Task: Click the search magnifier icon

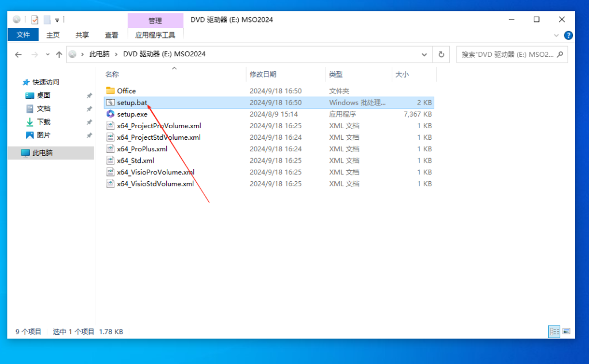Action: tap(560, 55)
